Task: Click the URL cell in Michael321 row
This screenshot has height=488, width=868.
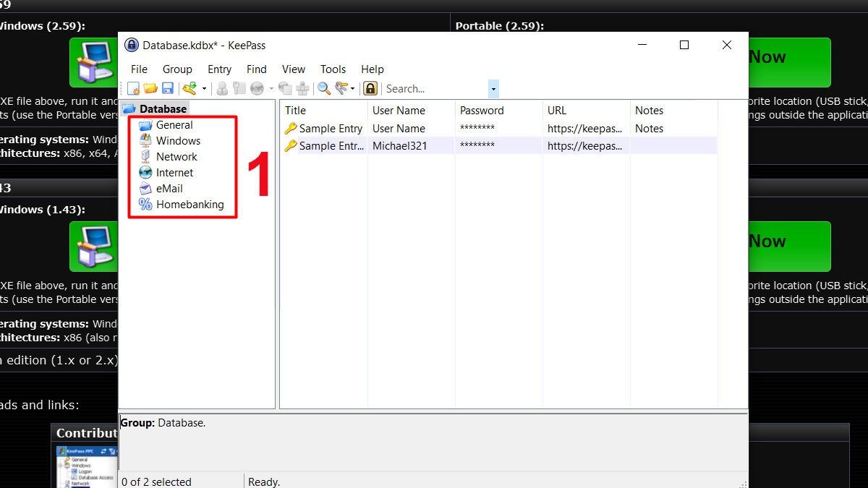Action: [x=584, y=146]
